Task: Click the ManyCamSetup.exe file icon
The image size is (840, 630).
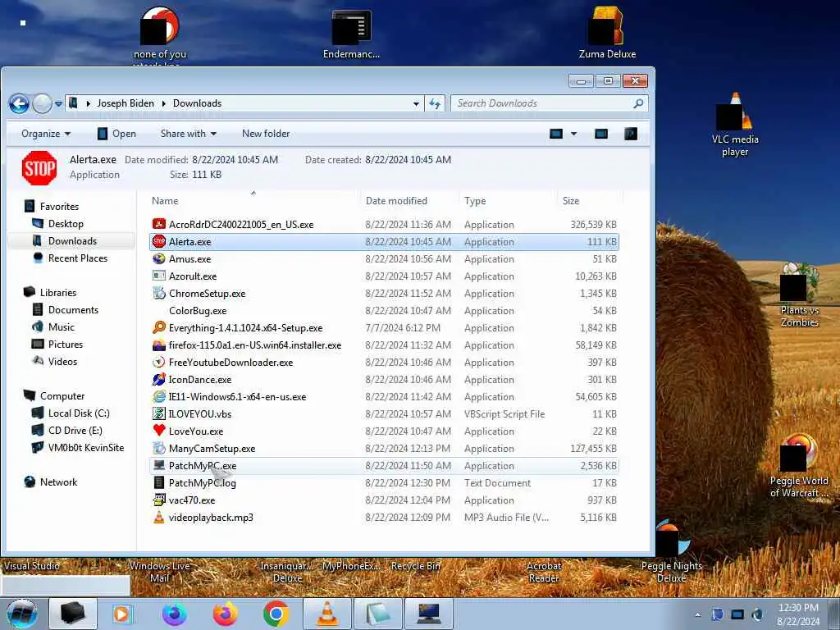Action: (158, 448)
